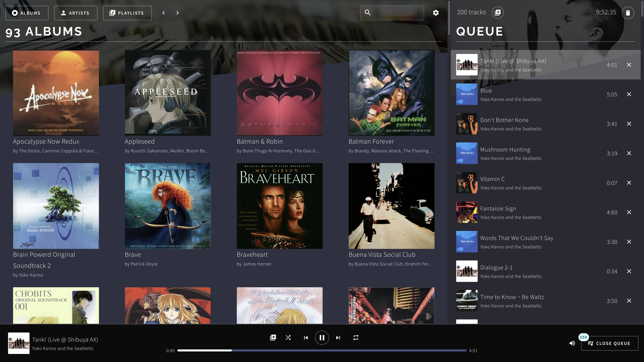Image resolution: width=644 pixels, height=362 pixels.
Task: Jump back to previous track
Action: [306, 338]
